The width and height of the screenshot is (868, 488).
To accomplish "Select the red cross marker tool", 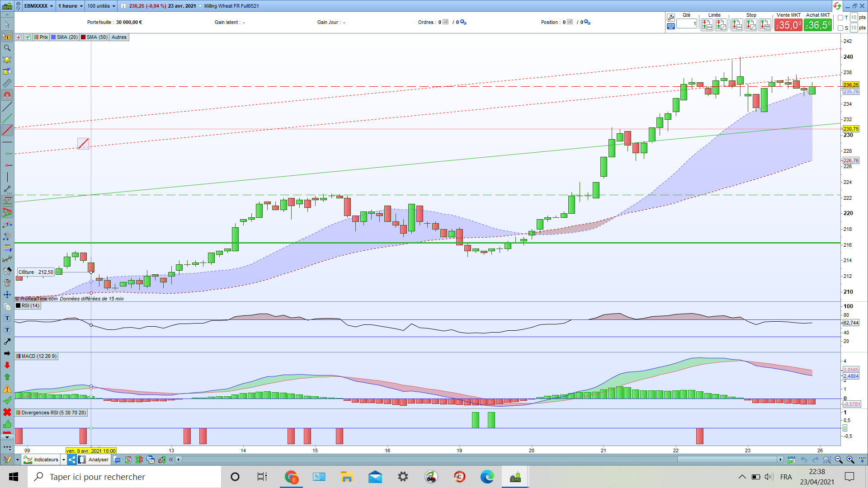I will coord(7,412).
